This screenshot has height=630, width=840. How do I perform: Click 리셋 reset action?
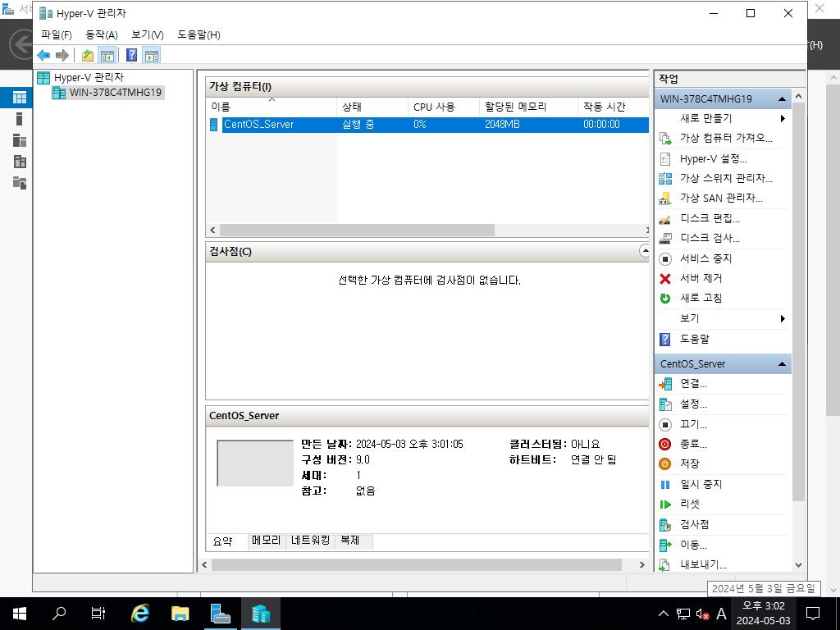click(x=689, y=504)
